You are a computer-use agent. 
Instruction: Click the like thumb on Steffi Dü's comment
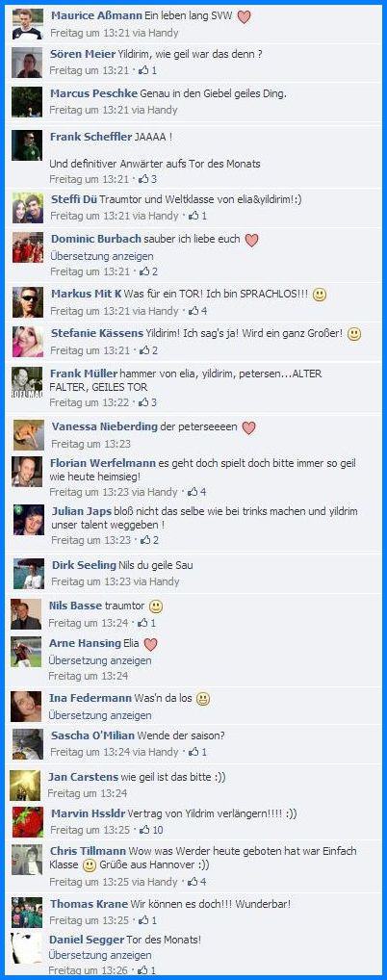click(193, 216)
